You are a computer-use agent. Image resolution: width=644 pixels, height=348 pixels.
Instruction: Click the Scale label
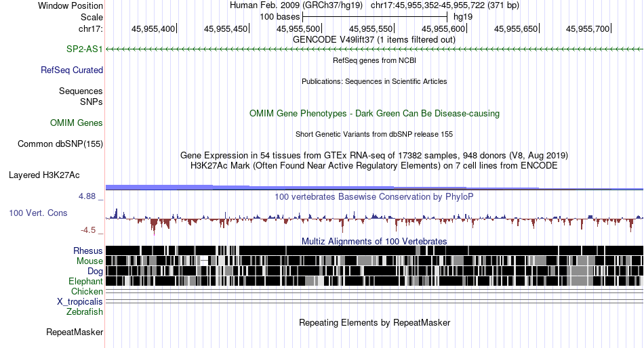coord(92,17)
